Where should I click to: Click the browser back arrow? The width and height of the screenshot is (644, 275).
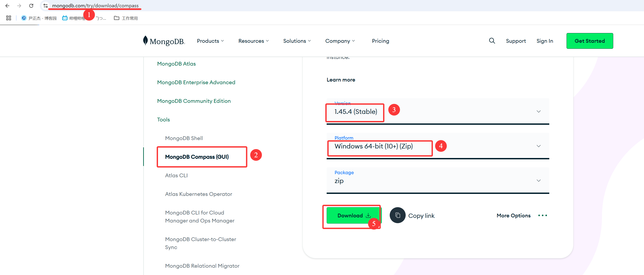7,6
